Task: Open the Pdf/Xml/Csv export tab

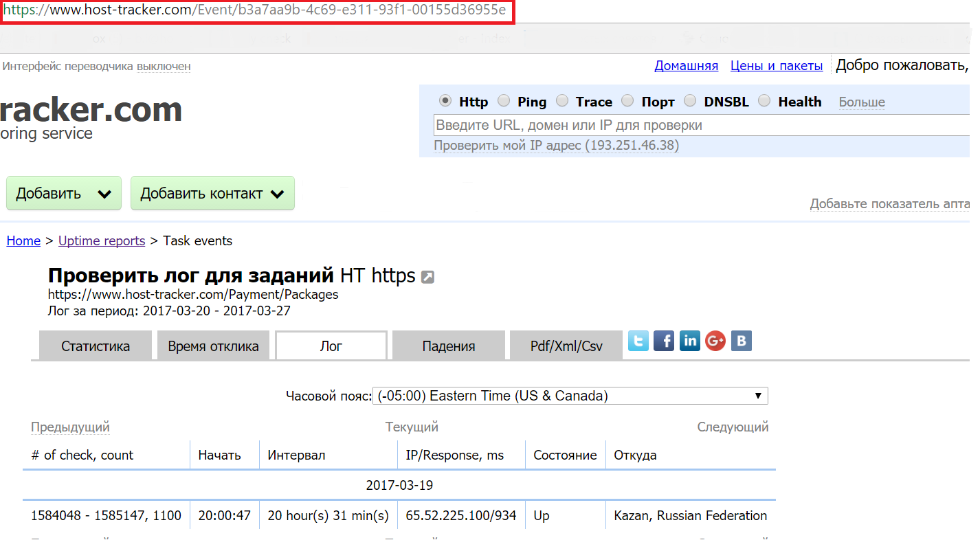Action: [x=566, y=346]
